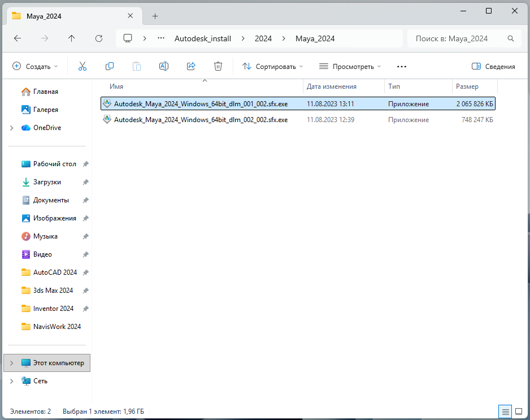Expand the Этот компьютер tree node
This screenshot has width=530, height=420.
click(12, 363)
